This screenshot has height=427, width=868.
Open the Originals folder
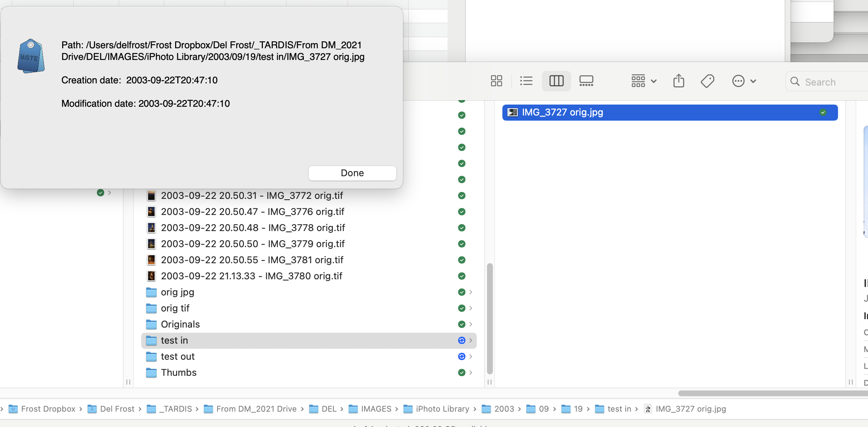(180, 324)
